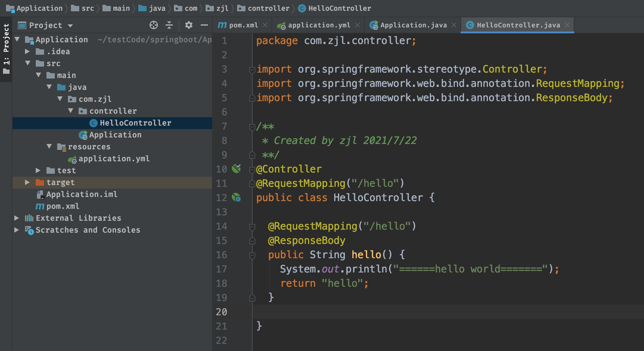This screenshot has height=351, width=644.
Task: Select HelloController.java editor tab
Action: point(517,25)
